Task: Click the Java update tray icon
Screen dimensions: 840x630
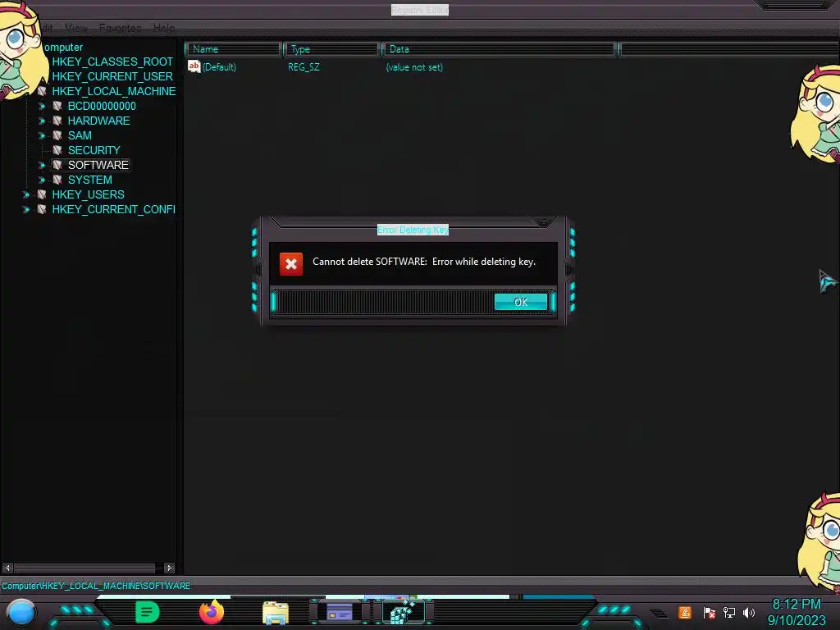Action: (x=685, y=612)
